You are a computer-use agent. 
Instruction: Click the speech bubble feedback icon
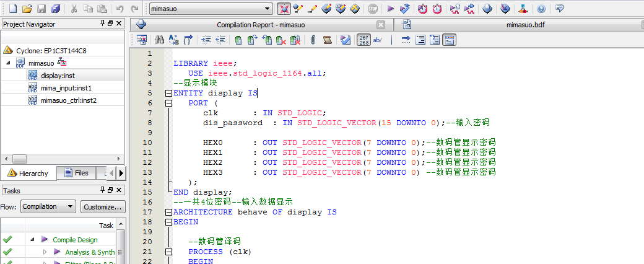pos(559,8)
